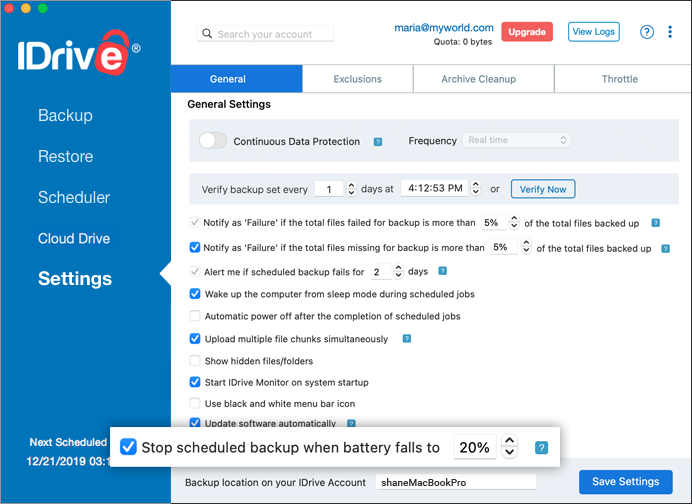Click the Verify Now button
The height and width of the screenshot is (504, 692).
543,189
